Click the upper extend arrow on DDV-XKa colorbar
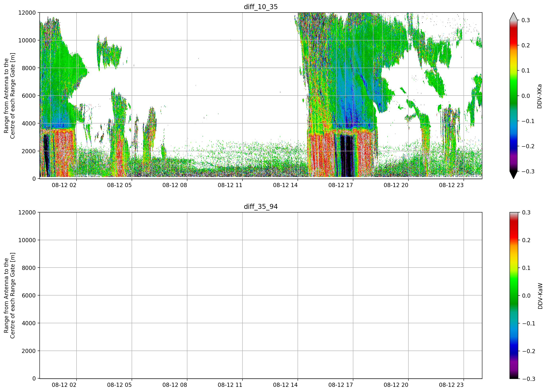The image size is (547, 392). click(x=513, y=17)
